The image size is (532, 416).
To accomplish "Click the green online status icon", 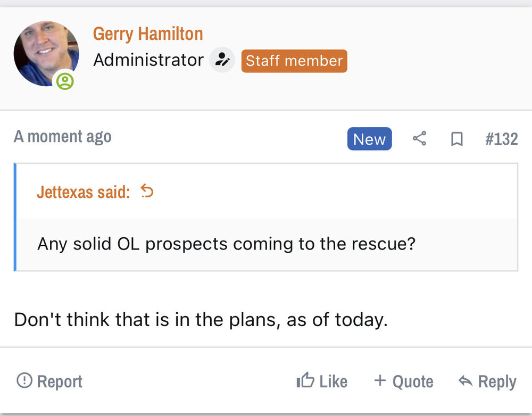I will click(65, 81).
